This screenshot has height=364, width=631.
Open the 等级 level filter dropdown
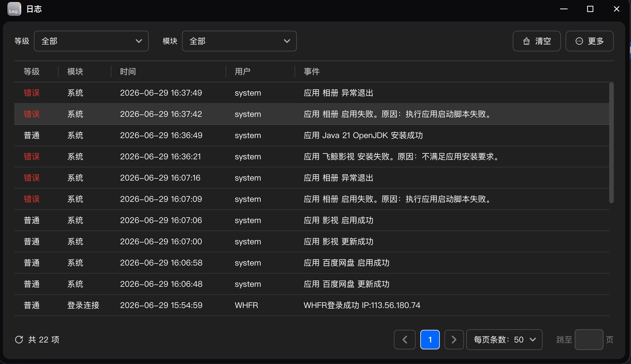pyautogui.click(x=91, y=41)
